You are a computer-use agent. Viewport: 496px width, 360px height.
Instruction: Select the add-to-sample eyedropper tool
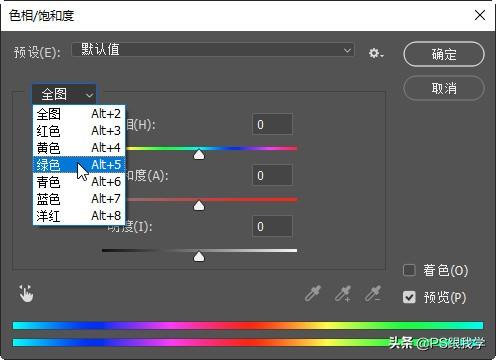click(343, 293)
